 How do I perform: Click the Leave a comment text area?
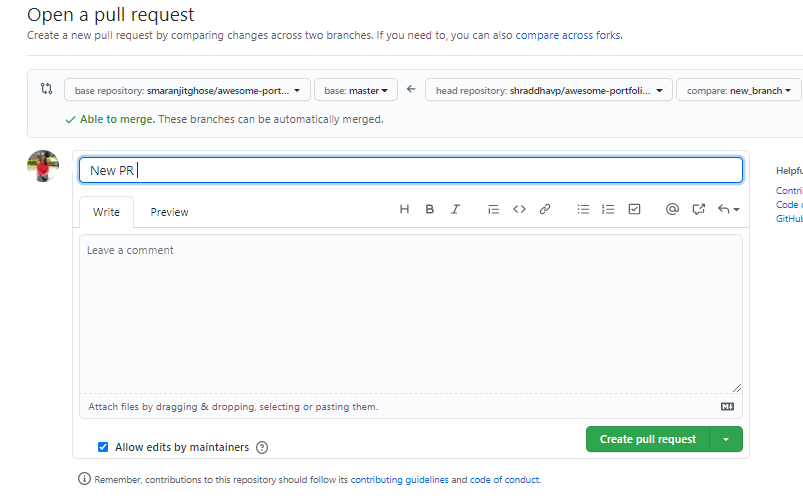(411, 314)
